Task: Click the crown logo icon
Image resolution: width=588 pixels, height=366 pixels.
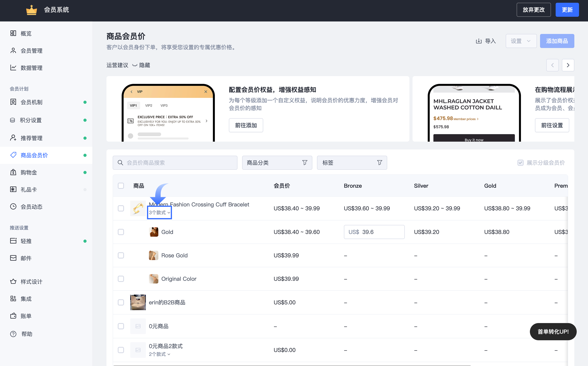Action: [x=31, y=10]
